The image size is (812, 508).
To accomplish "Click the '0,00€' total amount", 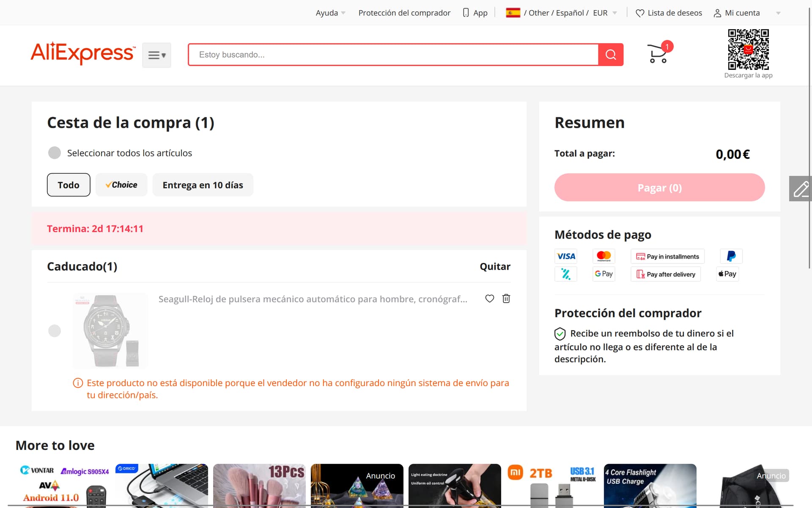I will [732, 154].
